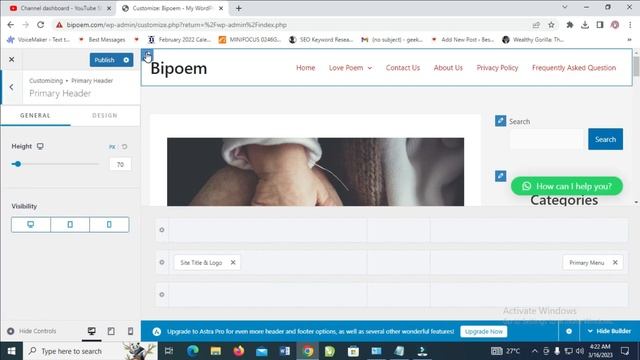640x360 pixels.
Task: Click Hide Controls at the bottom
Action: [x=32, y=331]
